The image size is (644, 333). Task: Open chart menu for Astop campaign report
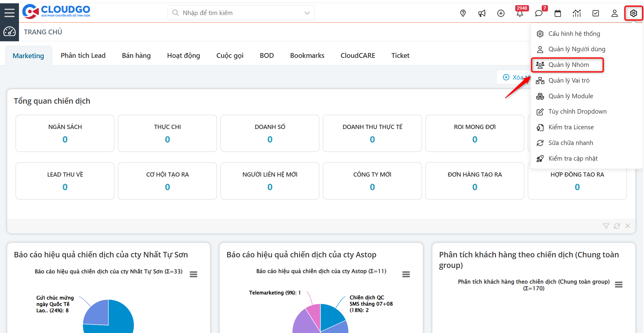[x=406, y=274]
